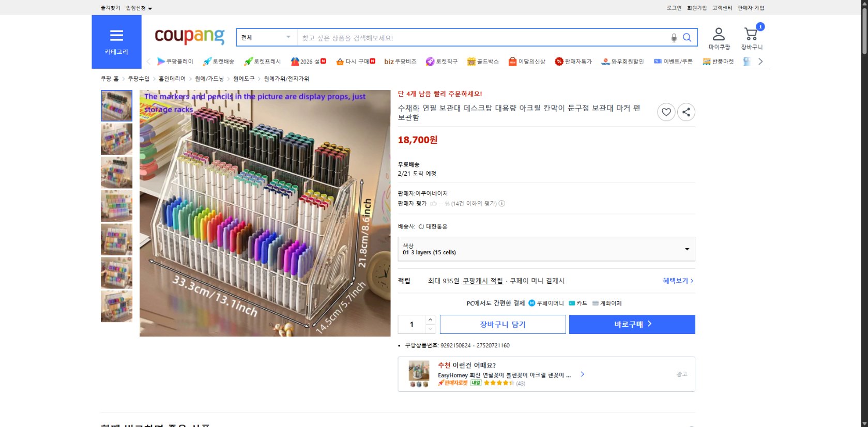868x427 pixels.
Task: Open the 이벤트/쿠폰 menu item
Action: click(x=672, y=61)
